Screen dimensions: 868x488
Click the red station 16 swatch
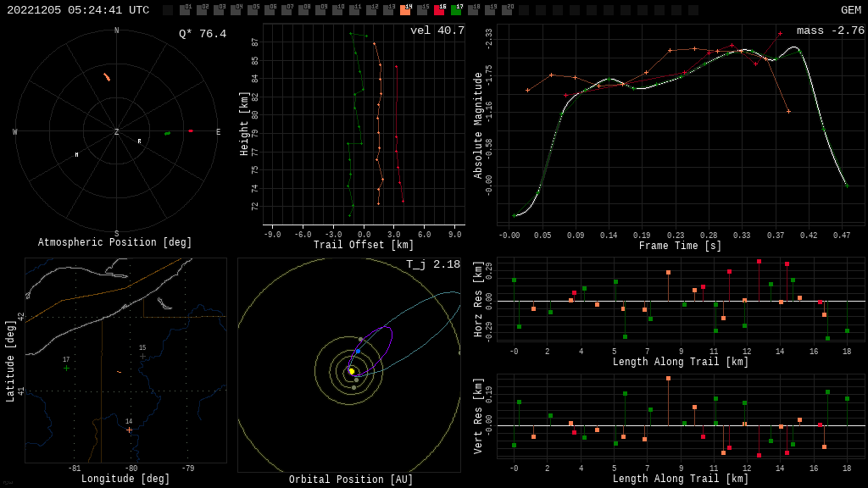(439, 9)
